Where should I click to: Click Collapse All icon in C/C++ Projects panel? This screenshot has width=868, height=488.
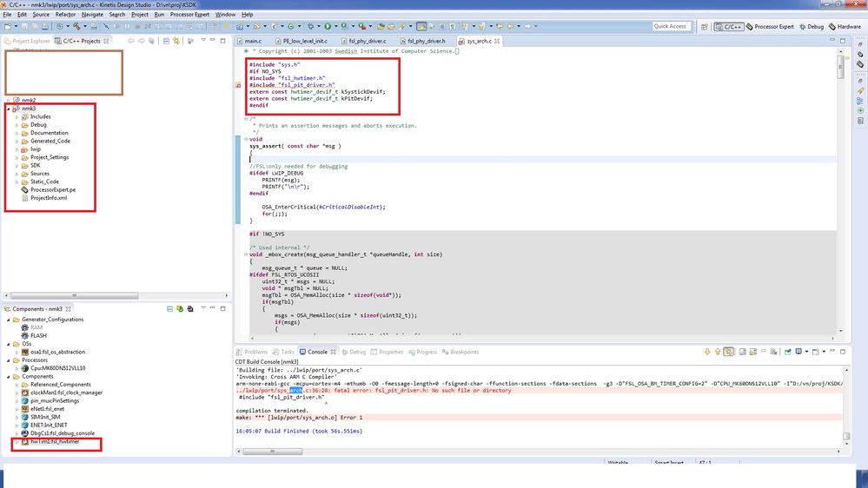coord(166,41)
